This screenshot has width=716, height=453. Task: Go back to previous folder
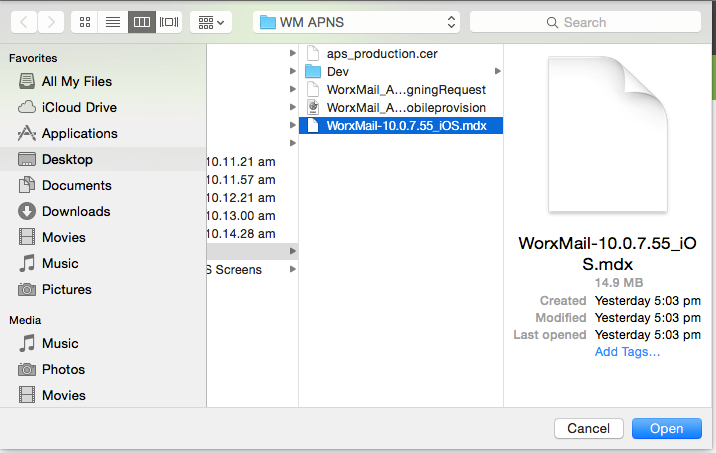tap(25, 21)
